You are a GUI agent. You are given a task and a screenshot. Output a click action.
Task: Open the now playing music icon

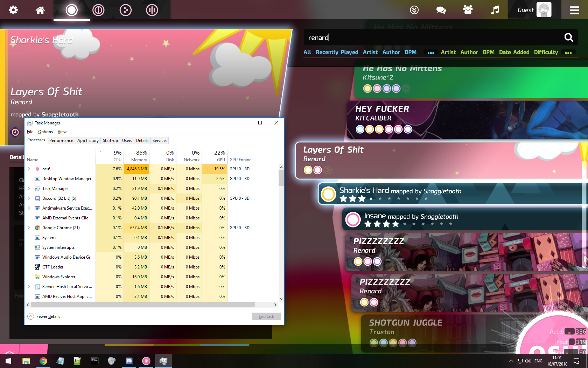[x=495, y=10]
